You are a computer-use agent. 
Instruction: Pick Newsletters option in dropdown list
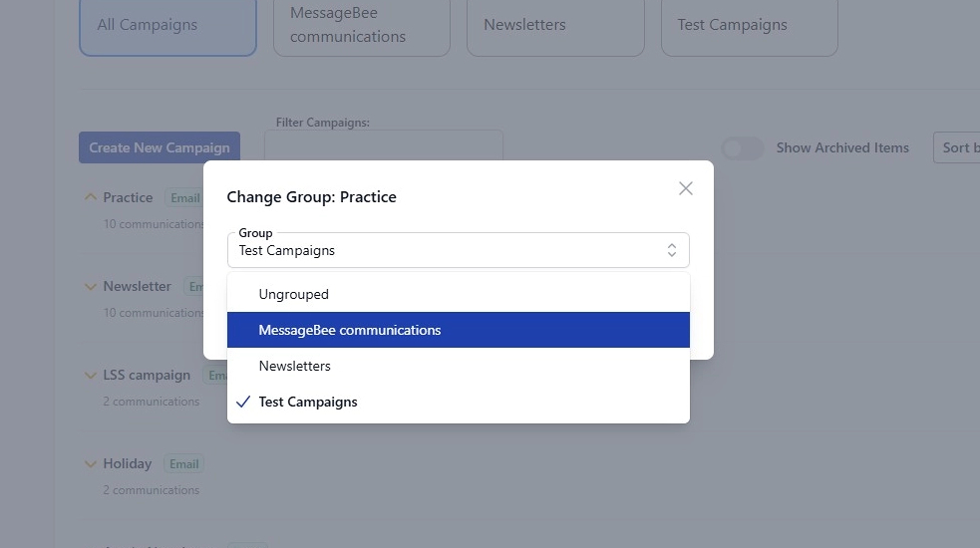(294, 366)
